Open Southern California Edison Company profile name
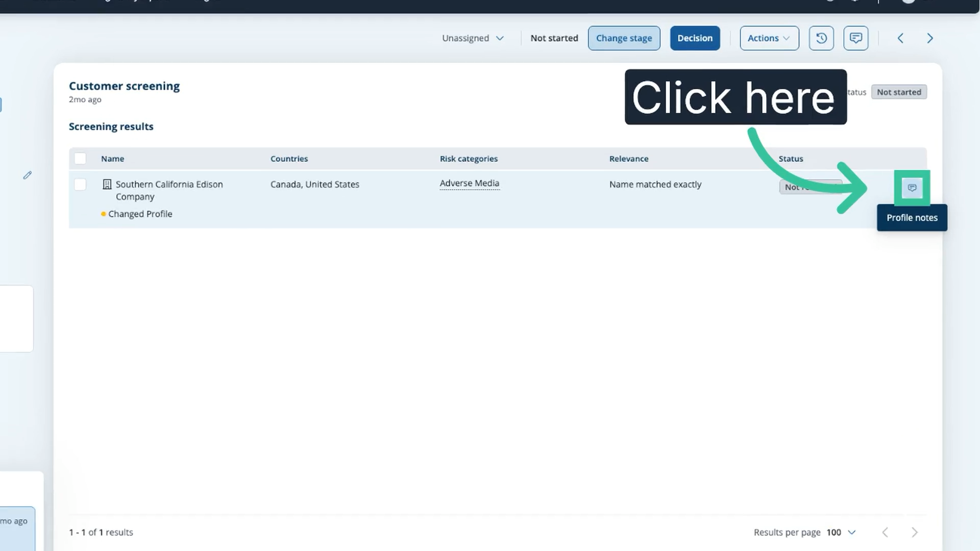Screen dimensions: 980x551 click(x=169, y=190)
